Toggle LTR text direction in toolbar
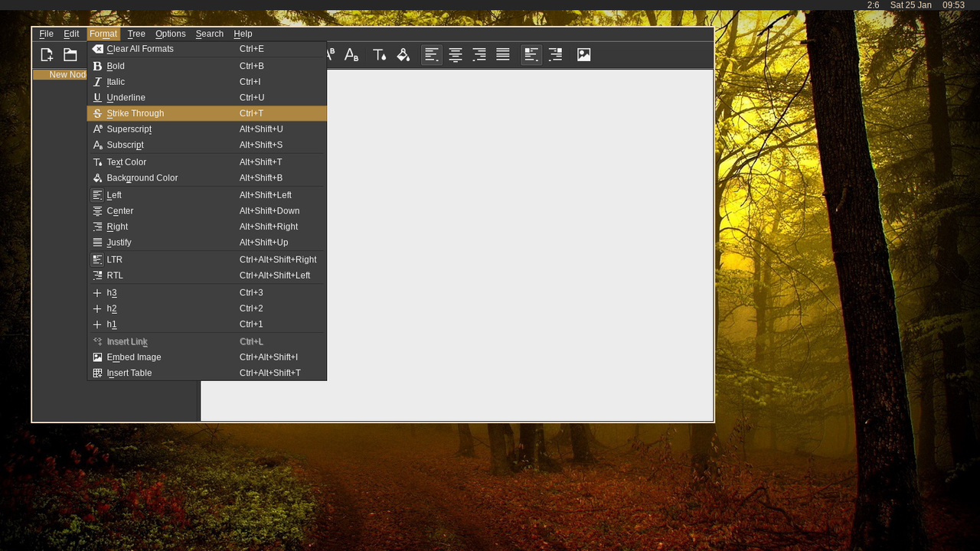This screenshot has width=980, height=551. 531,54
